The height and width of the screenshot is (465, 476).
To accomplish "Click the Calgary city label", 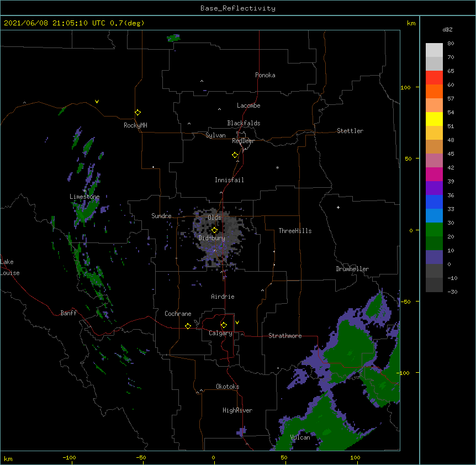I will click(220, 333).
